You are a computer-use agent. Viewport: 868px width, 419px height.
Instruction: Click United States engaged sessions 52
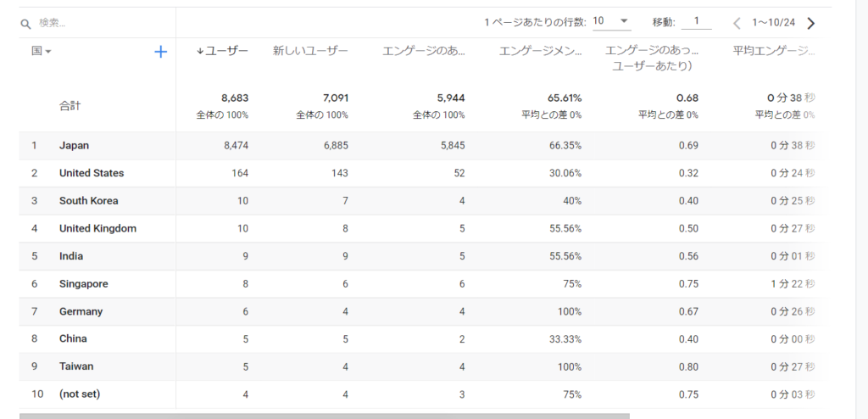click(459, 174)
